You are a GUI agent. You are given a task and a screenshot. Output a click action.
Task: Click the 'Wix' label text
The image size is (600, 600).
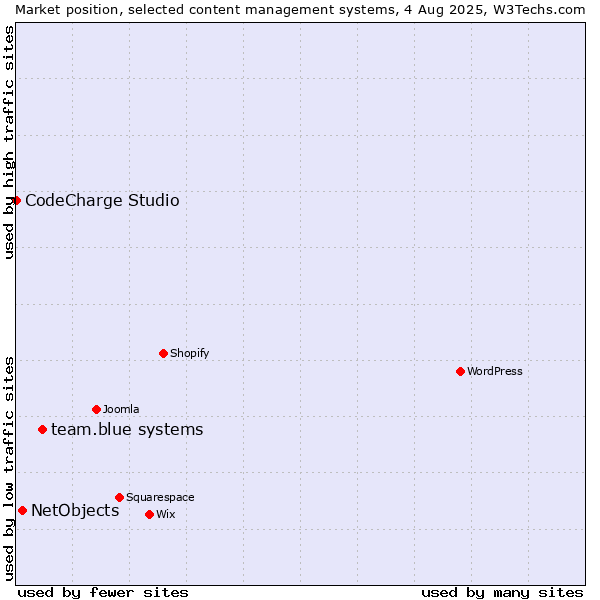[x=166, y=514]
